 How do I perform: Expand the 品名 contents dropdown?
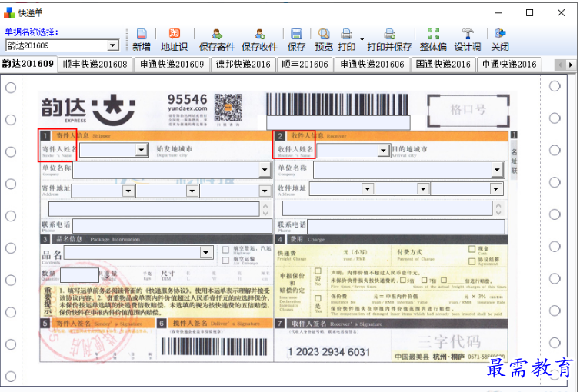(205, 253)
